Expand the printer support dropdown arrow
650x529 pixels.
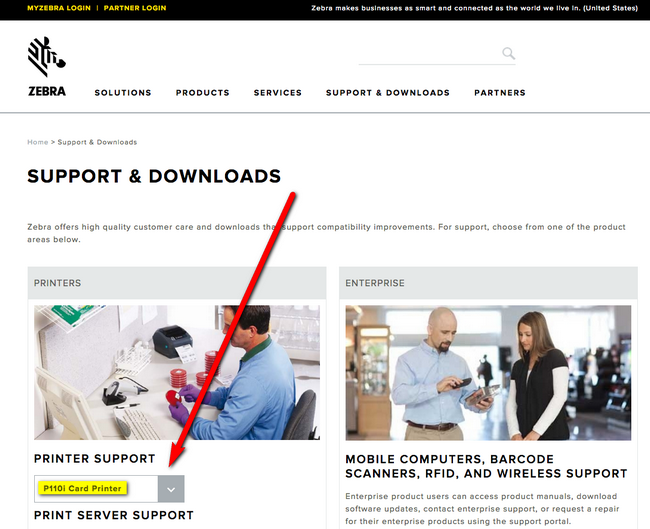(x=171, y=489)
